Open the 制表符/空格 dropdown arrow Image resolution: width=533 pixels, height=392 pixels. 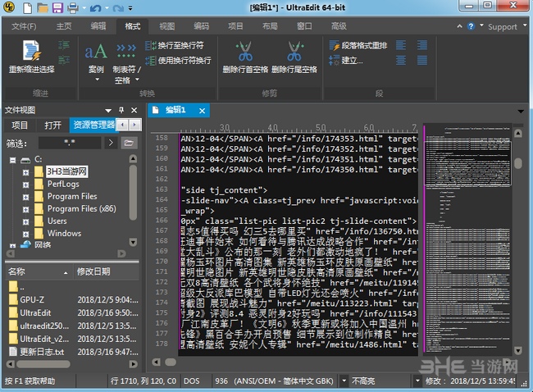137,80
